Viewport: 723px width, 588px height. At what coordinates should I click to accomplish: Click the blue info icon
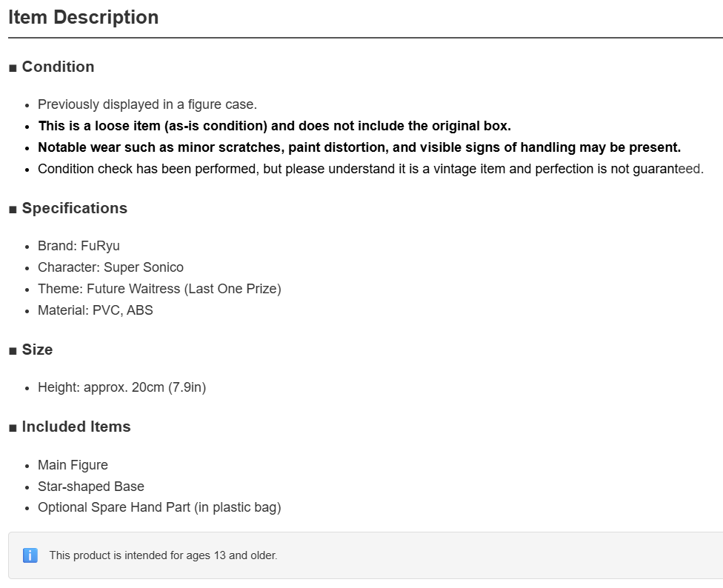pyautogui.click(x=30, y=555)
